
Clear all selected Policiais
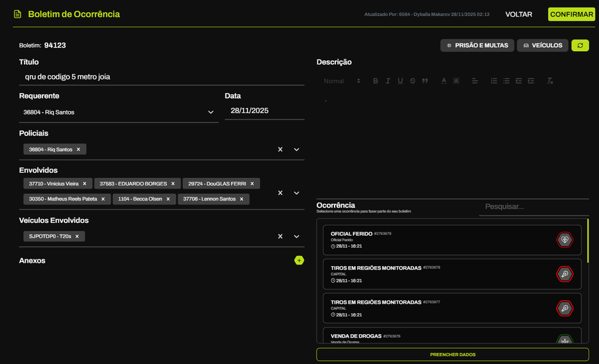point(280,149)
